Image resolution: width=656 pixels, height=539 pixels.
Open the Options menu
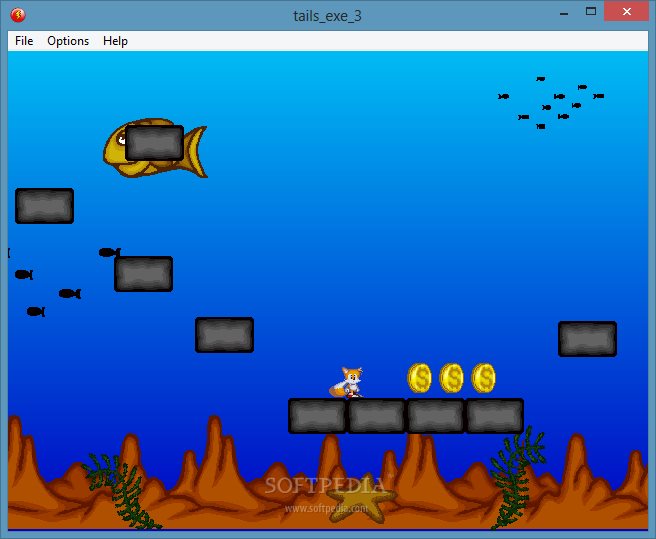click(68, 41)
